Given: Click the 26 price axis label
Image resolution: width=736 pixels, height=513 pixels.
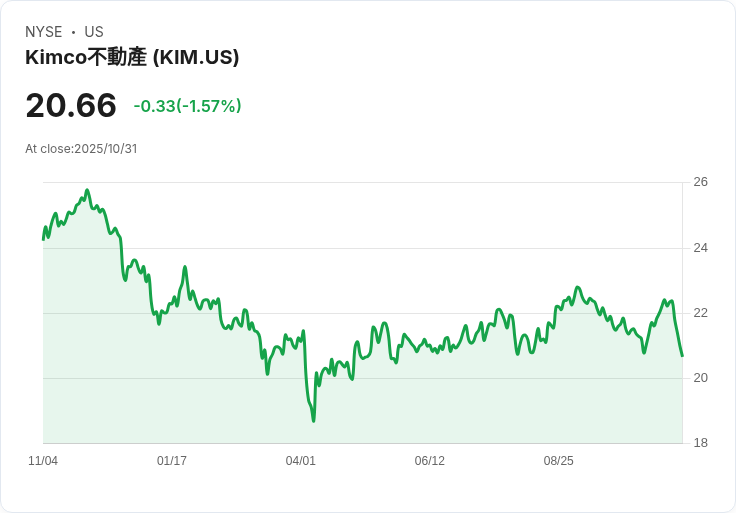Looking at the screenshot, I should (700, 182).
